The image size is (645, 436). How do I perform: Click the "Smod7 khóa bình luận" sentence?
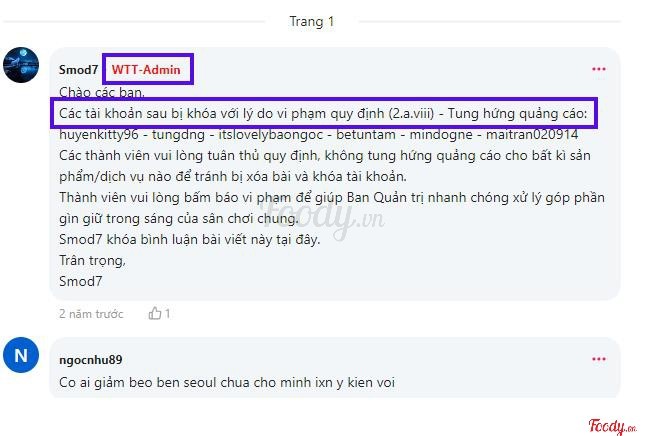click(190, 239)
